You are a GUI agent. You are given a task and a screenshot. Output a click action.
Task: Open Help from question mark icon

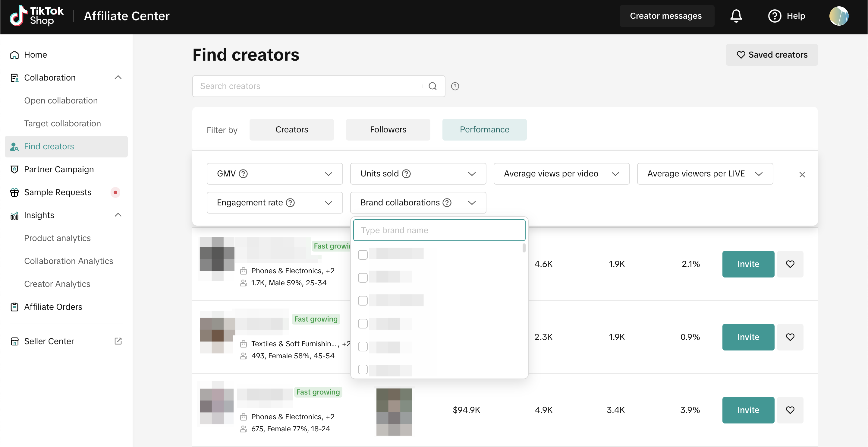(x=774, y=16)
